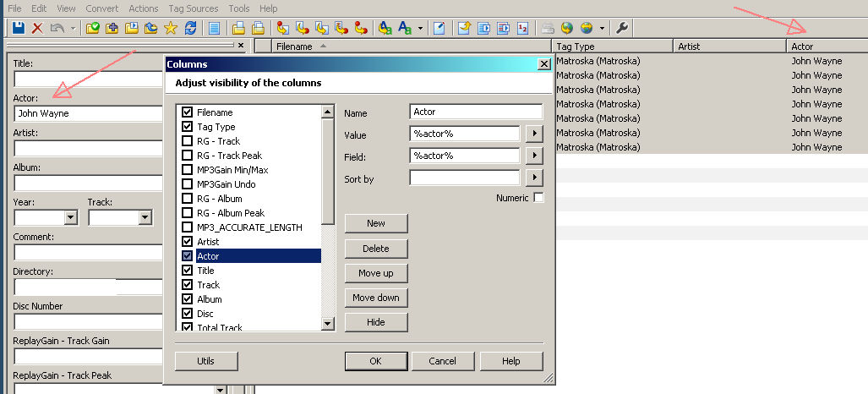Screen dimensions: 868x394
Task: Click the first globe tag source icon
Action: [567, 28]
